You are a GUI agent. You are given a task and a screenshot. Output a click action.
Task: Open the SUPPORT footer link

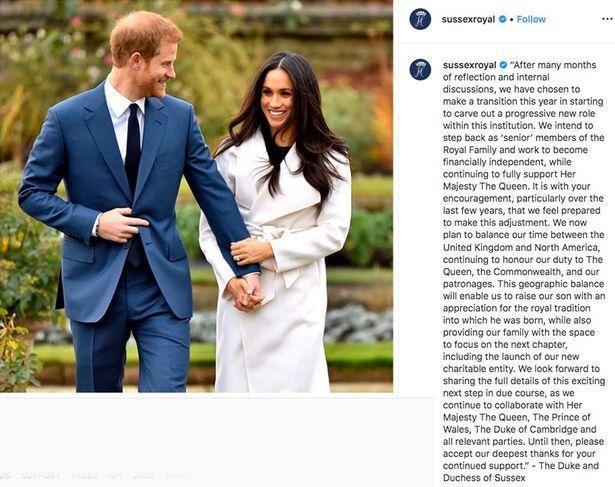(x=40, y=475)
